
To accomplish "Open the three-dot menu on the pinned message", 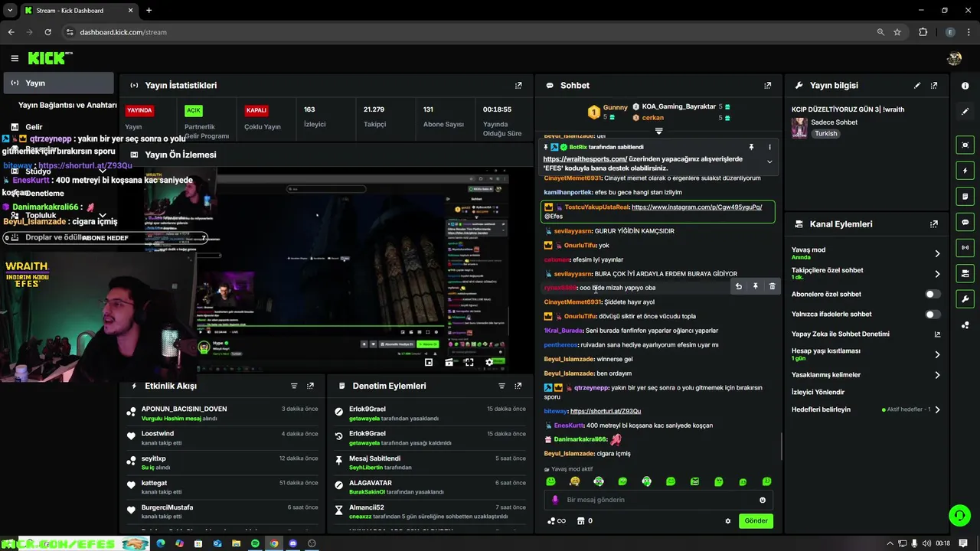I will [x=769, y=147].
